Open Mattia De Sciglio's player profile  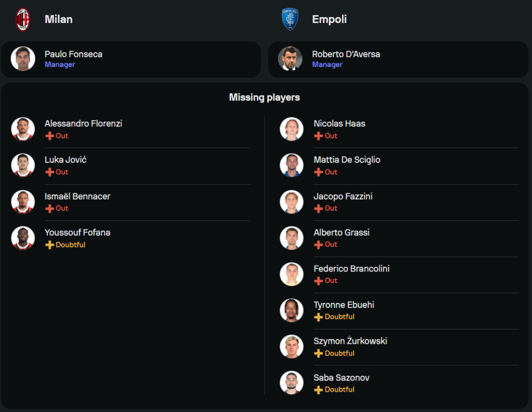347,160
